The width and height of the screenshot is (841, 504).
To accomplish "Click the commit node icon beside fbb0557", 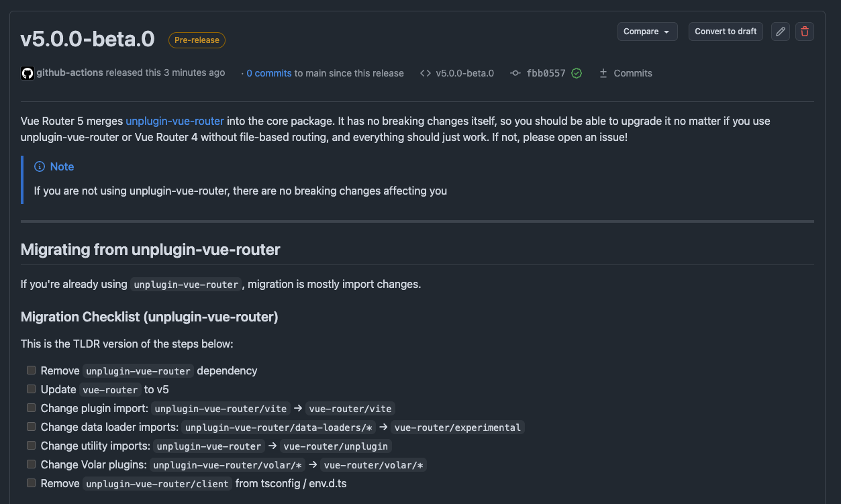I will (515, 73).
